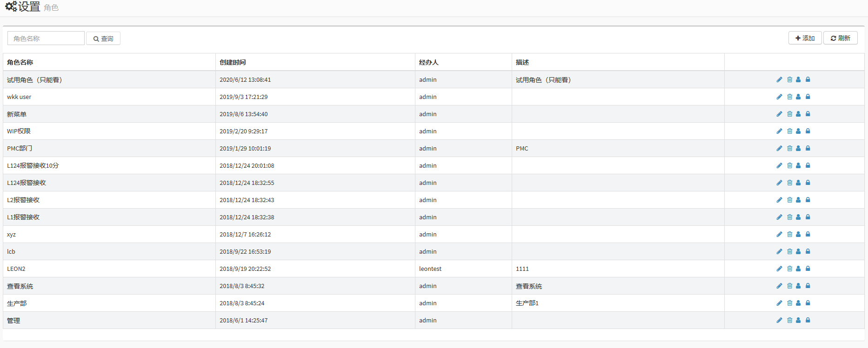Click the 角色名称 column header

pos(20,62)
